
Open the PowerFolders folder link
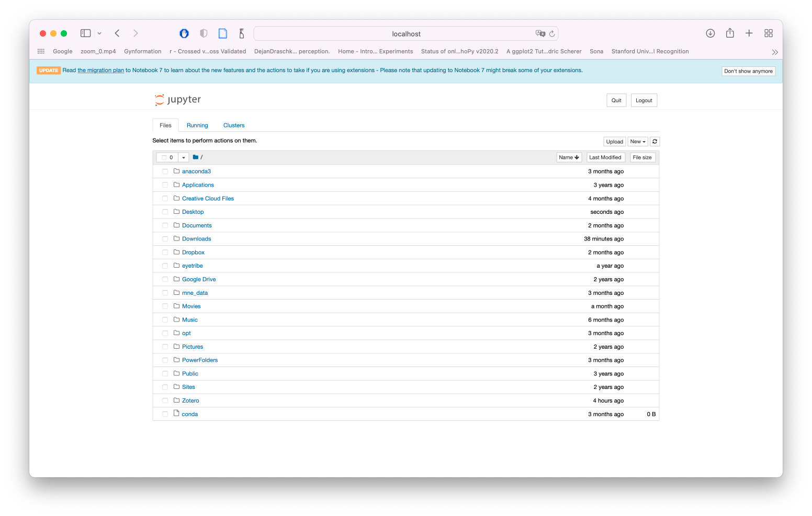click(200, 360)
